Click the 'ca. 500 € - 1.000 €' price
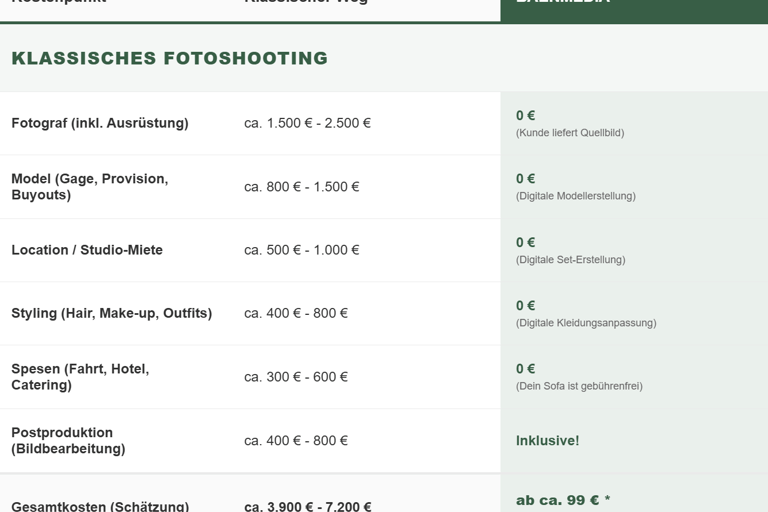Screen dimensions: 768x512 (301, 250)
